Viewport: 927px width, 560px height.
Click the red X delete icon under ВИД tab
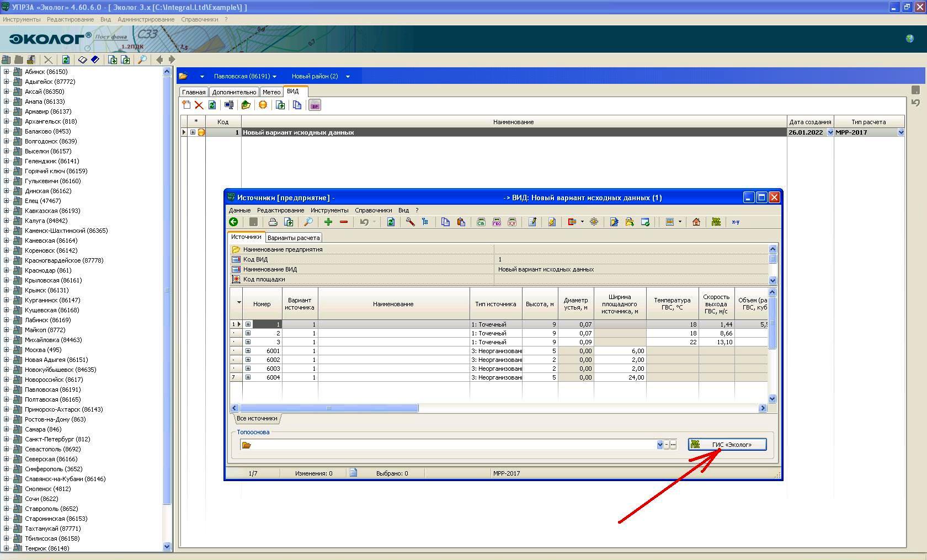pos(199,105)
